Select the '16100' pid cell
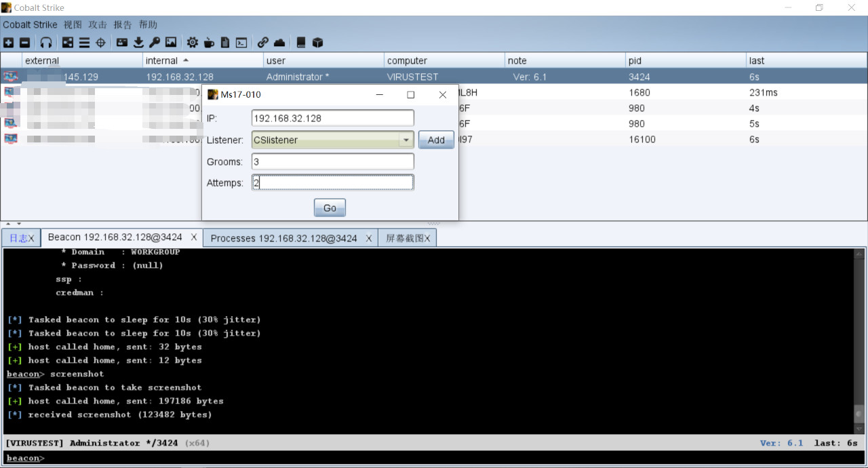This screenshot has width=868, height=468. point(642,139)
